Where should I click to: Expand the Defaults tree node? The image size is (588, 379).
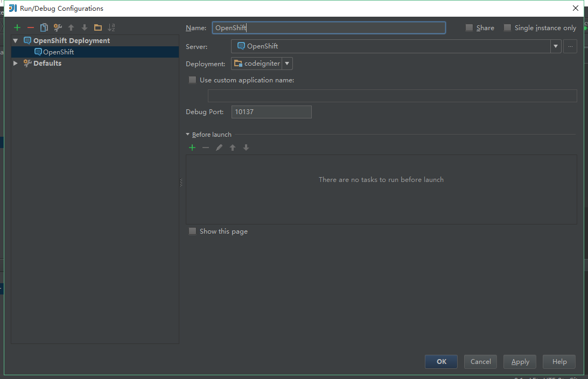(x=16, y=64)
